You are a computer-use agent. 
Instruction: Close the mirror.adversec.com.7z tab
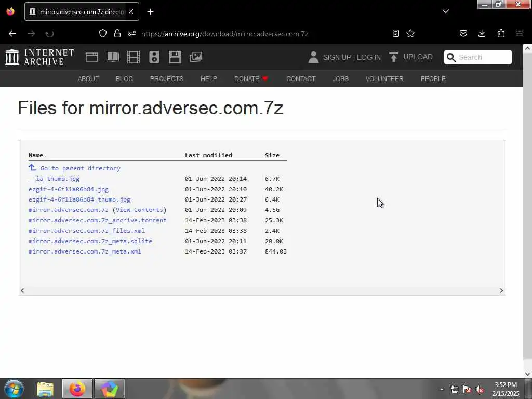click(131, 11)
